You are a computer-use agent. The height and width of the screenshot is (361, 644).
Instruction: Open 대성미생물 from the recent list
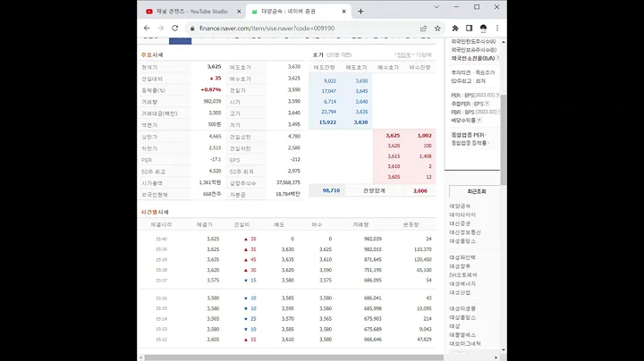pos(462,308)
